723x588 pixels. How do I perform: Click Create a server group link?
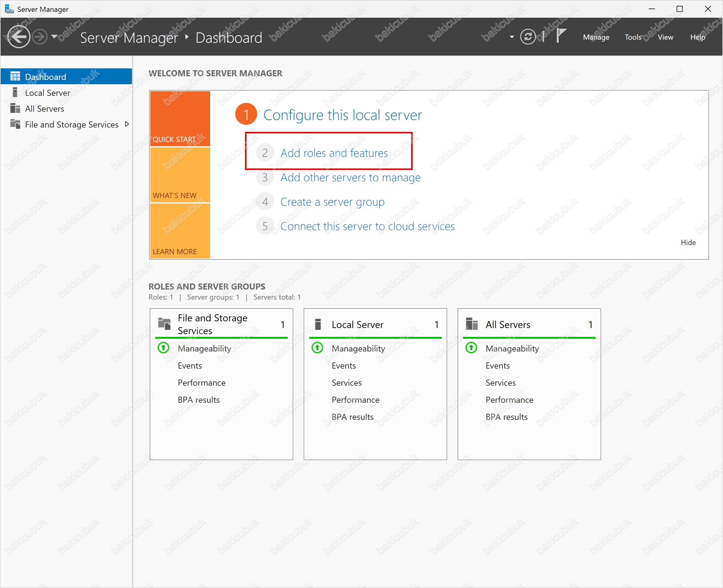332,202
